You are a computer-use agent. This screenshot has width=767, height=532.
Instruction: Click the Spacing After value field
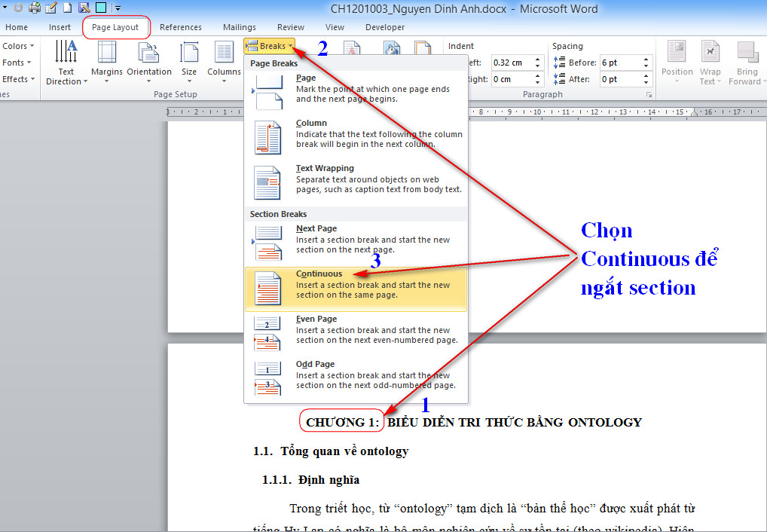[620, 79]
